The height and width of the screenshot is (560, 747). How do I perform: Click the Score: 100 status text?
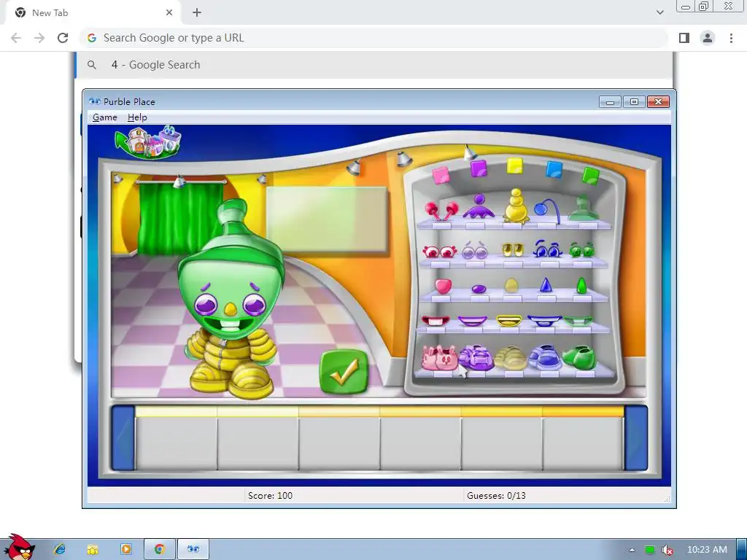270,496
